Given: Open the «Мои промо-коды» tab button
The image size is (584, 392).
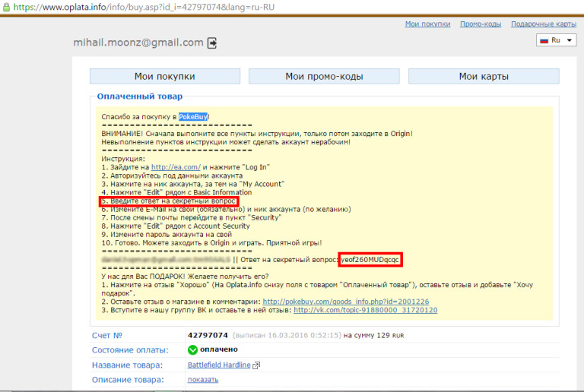Looking at the screenshot, I should coord(324,76).
